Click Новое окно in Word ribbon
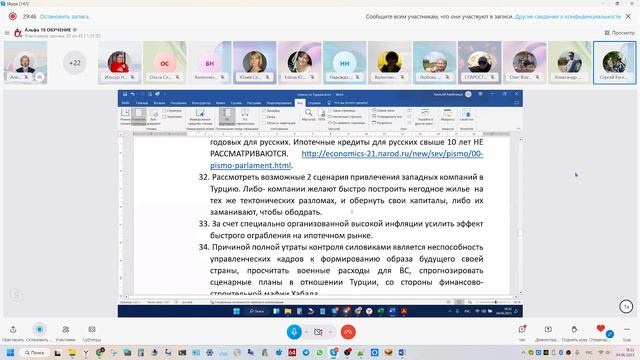The height and width of the screenshot is (360, 640). click(383, 111)
